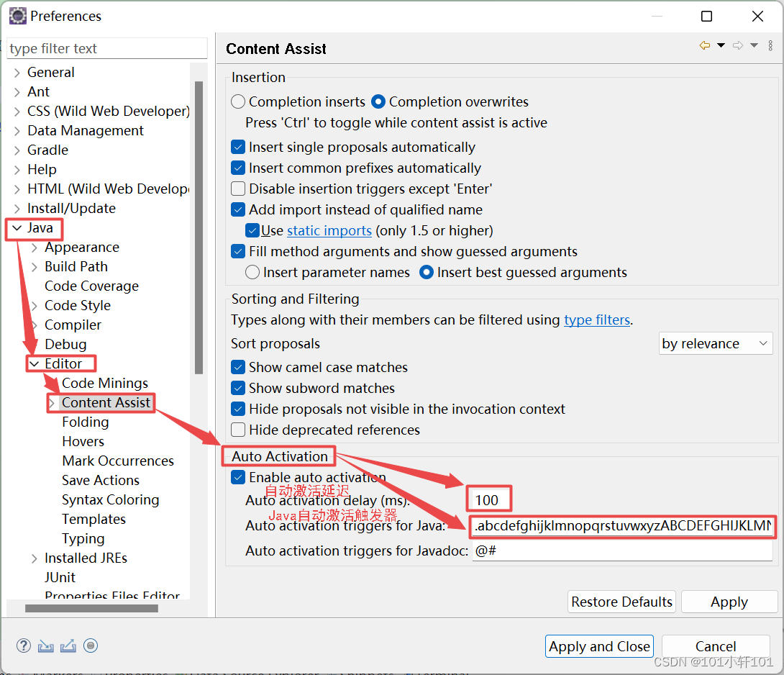Open the back history dropdown arrow
This screenshot has height=675, width=784.
pos(721,45)
